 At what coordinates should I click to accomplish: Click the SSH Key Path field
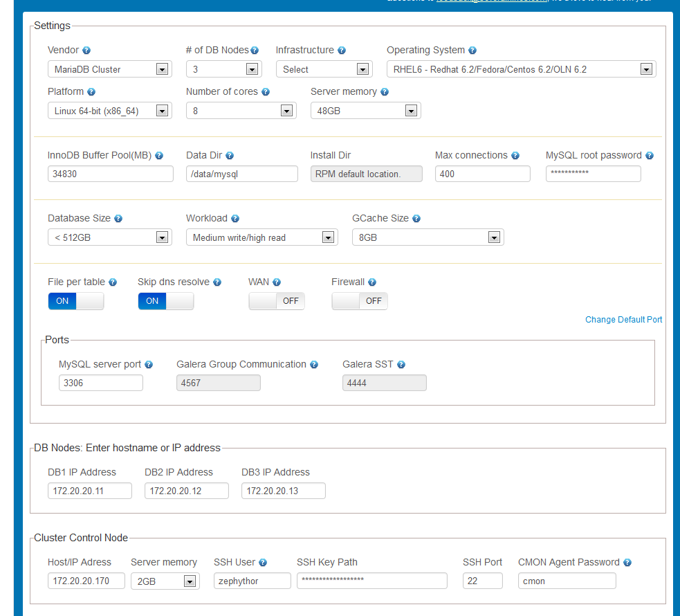tap(372, 581)
